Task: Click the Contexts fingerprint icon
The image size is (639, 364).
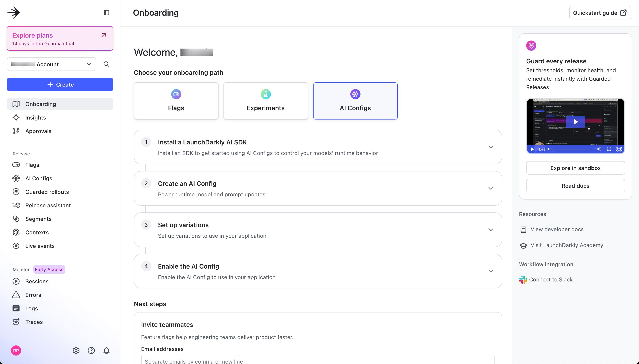Action: pos(16,232)
